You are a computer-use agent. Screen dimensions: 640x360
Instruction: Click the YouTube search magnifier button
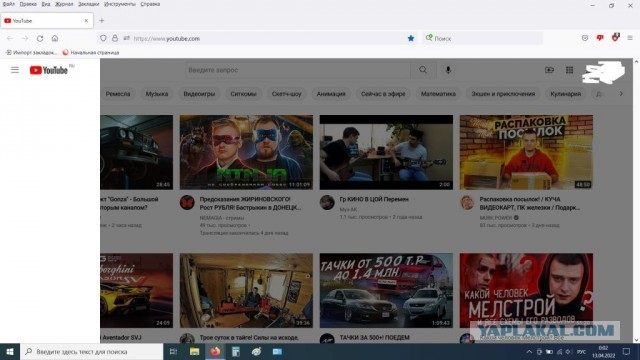click(423, 70)
